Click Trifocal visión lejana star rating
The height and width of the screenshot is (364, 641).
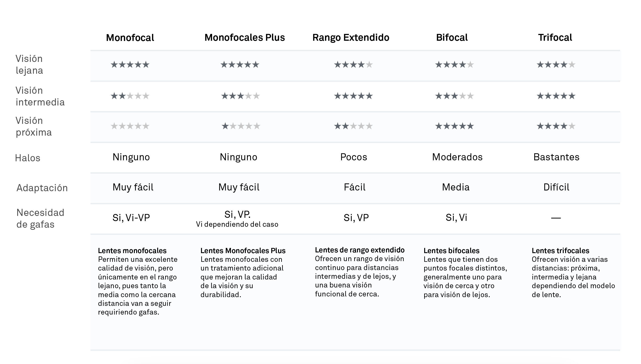tap(556, 65)
